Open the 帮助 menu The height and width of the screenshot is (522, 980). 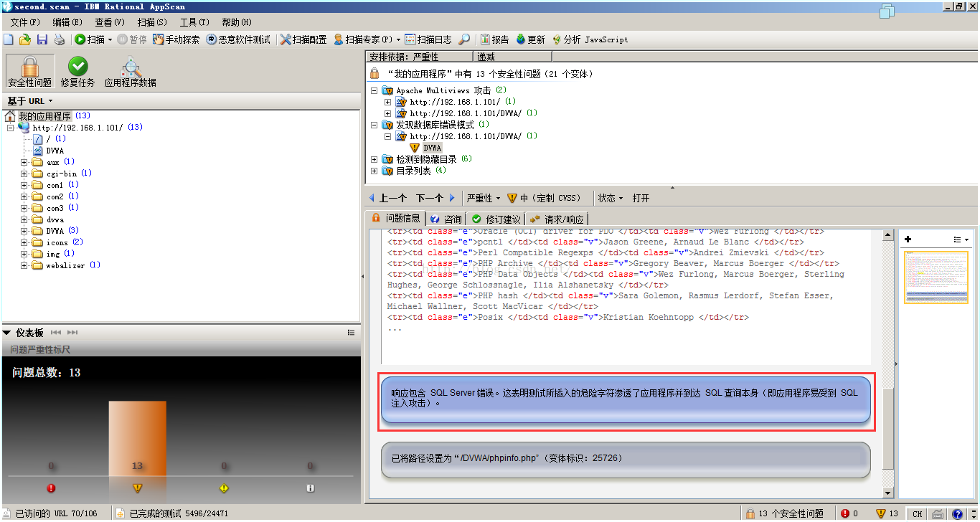tap(237, 22)
